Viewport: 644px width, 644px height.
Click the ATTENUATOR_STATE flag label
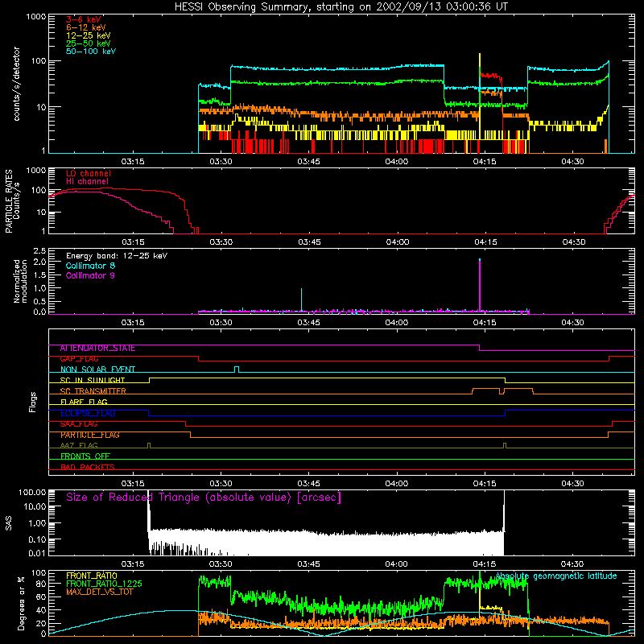coord(97,348)
